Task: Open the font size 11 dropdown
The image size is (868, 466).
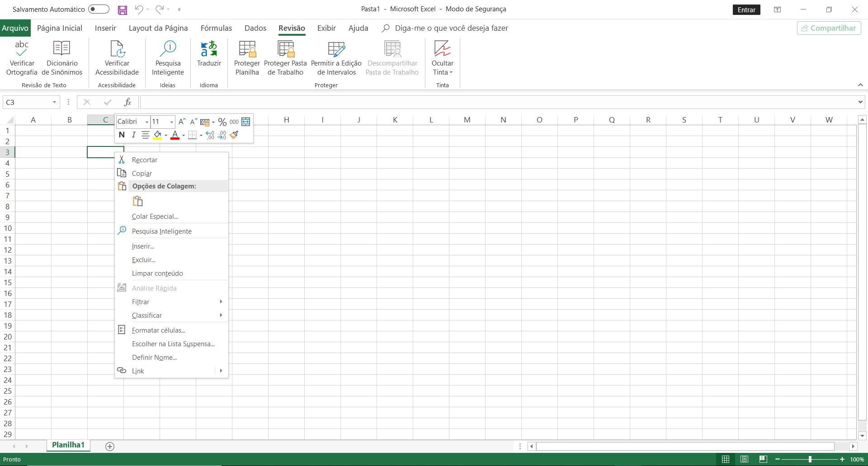Action: tap(171, 122)
